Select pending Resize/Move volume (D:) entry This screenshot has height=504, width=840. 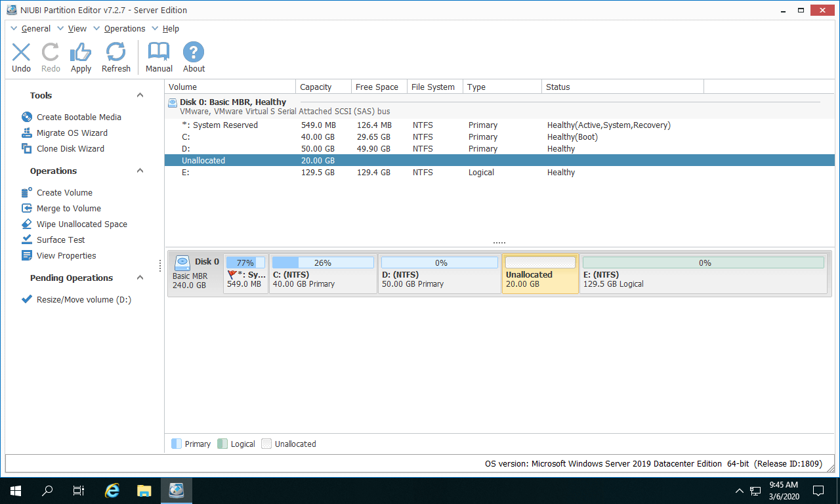pos(83,299)
